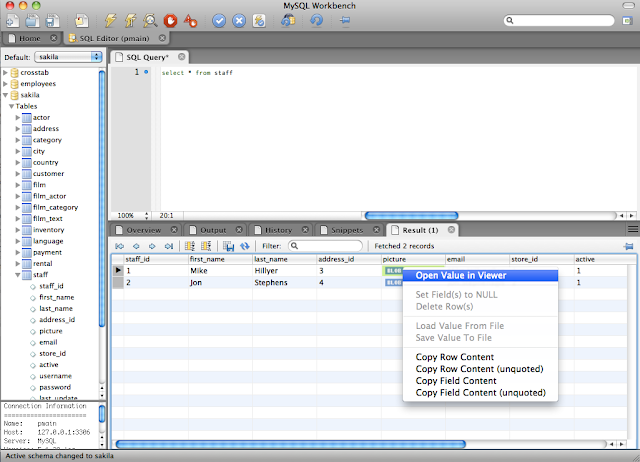The width and height of the screenshot is (640, 462).
Task: Click the execute SQL lightning bolt icon
Action: [109, 19]
